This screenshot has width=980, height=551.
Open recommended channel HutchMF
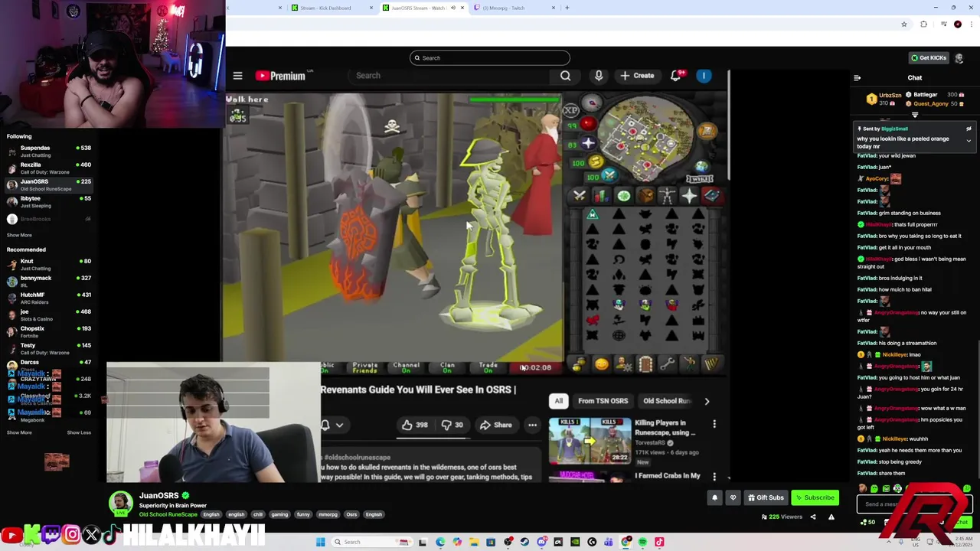pyautogui.click(x=49, y=298)
